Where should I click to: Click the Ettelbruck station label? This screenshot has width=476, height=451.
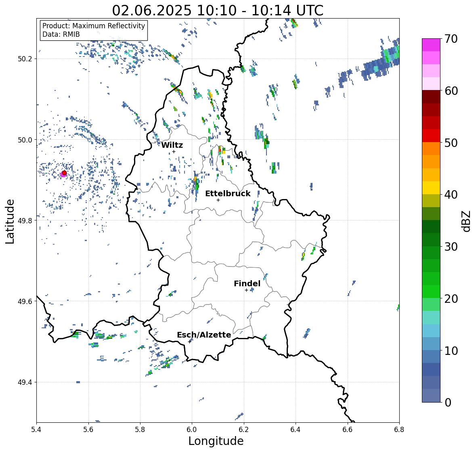(228, 194)
